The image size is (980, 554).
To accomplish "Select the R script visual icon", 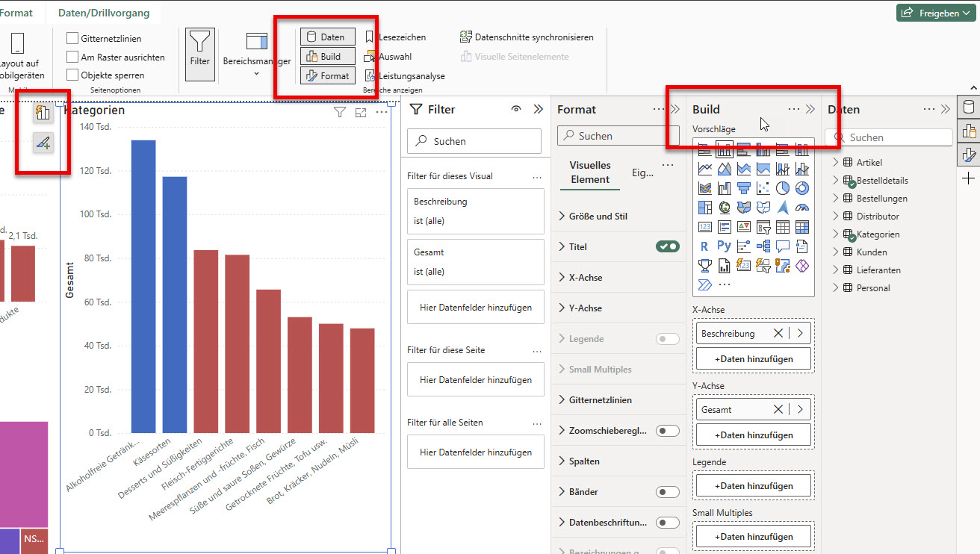I will pos(704,246).
